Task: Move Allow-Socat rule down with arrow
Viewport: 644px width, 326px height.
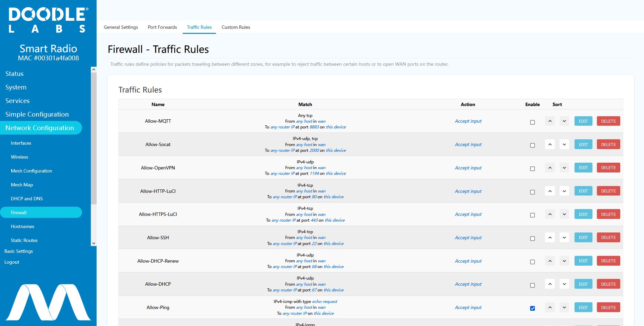Action: coord(564,144)
